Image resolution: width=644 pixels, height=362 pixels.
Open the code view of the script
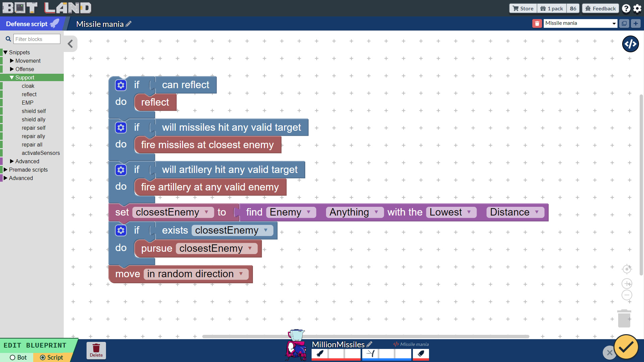(630, 44)
